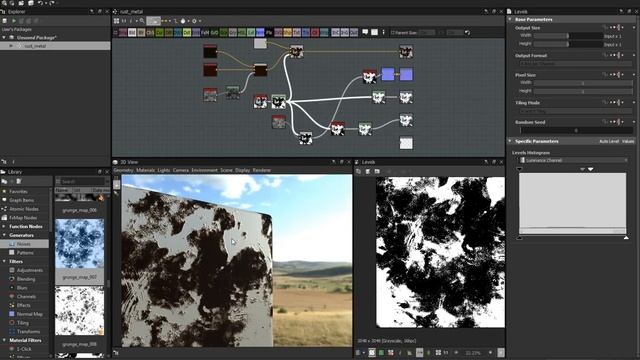640x360 pixels.
Task: Open Favorites in Library
Action: pyautogui.click(x=18, y=191)
